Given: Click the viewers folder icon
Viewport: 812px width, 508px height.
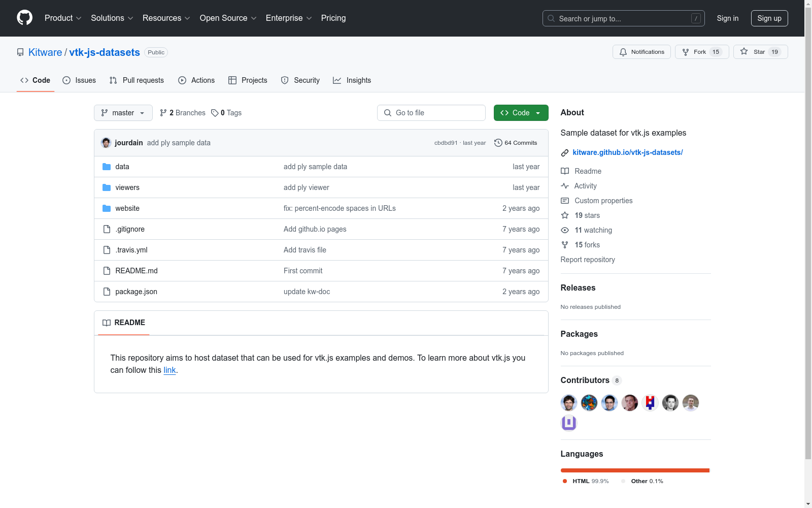Looking at the screenshot, I should [x=107, y=187].
